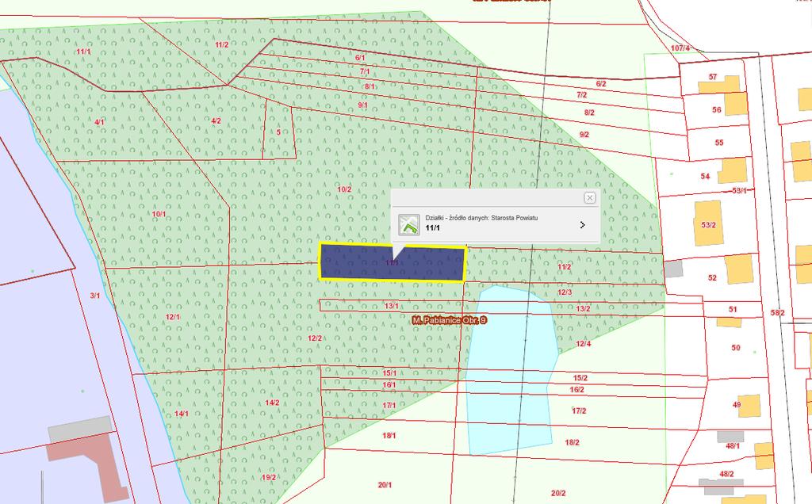Viewport: 812px width, 504px height.
Task: Click the parcel layer icon in popup
Action: tap(408, 224)
